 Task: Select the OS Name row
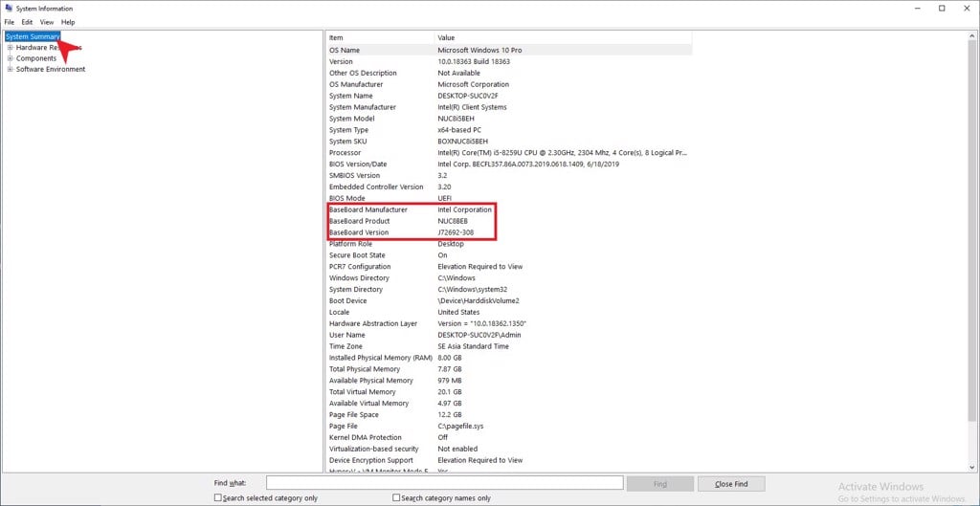coord(509,50)
